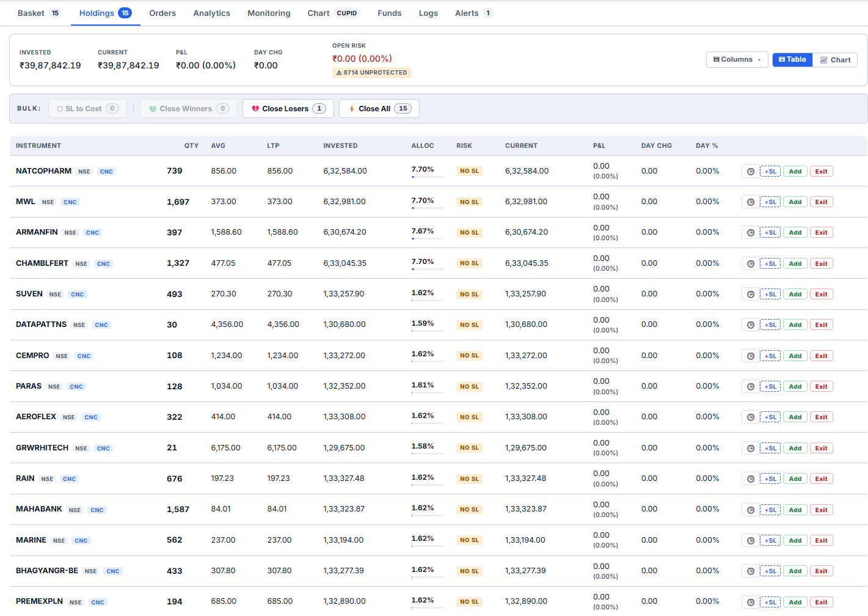Click the 8714 UNPROTECTED warning badge
Viewport: 868px width, 616px height.
click(x=372, y=73)
